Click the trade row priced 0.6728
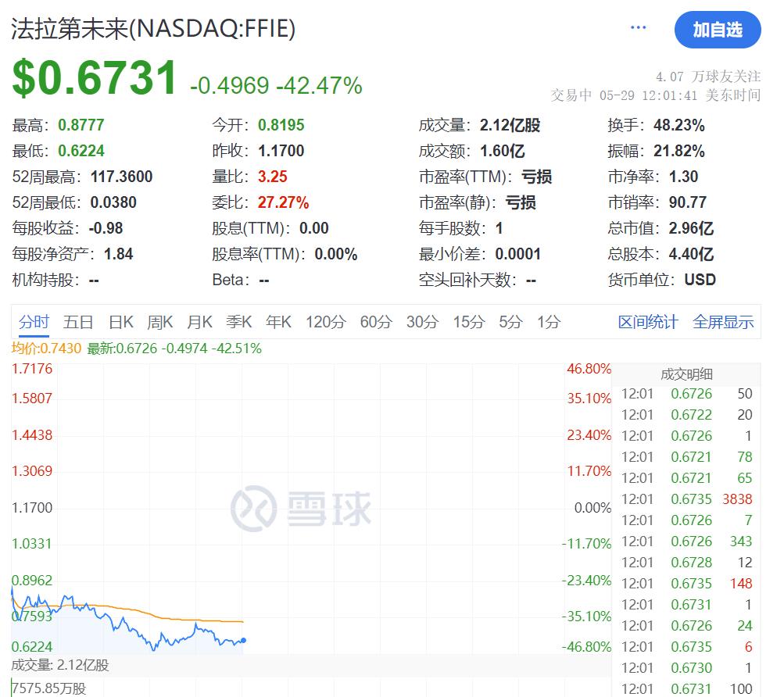 [x=686, y=563]
